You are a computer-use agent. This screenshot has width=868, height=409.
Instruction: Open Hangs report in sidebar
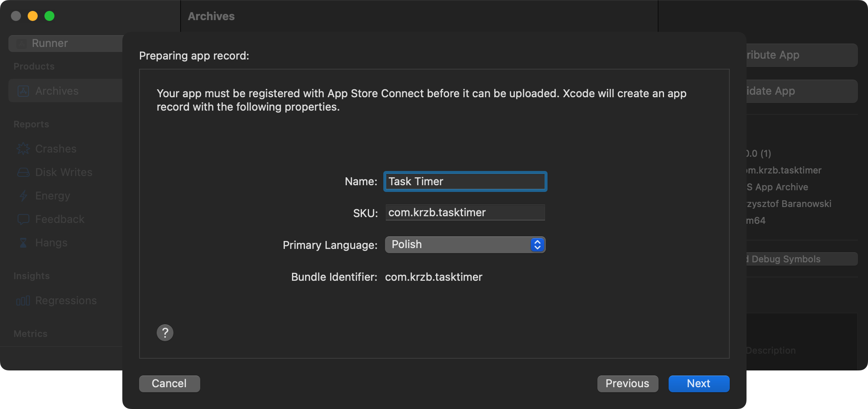point(51,243)
